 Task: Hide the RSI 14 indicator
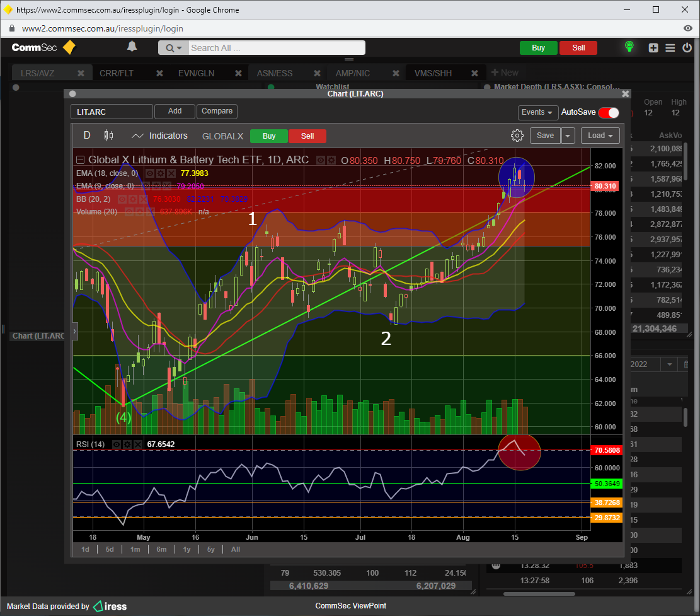(x=117, y=445)
